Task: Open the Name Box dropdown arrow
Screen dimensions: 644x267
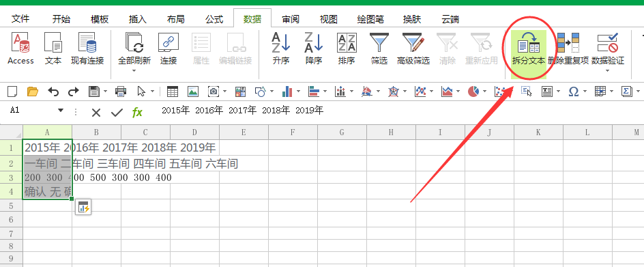Action: tap(61, 110)
